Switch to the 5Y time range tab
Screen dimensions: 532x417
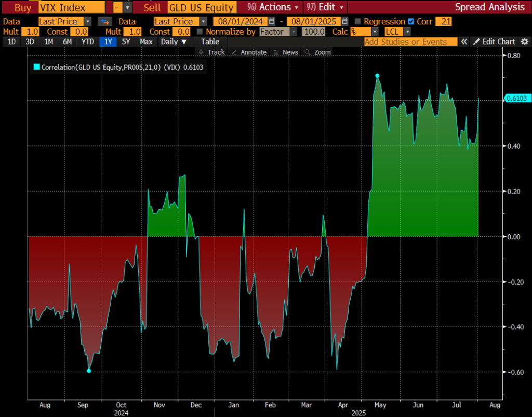[x=126, y=42]
